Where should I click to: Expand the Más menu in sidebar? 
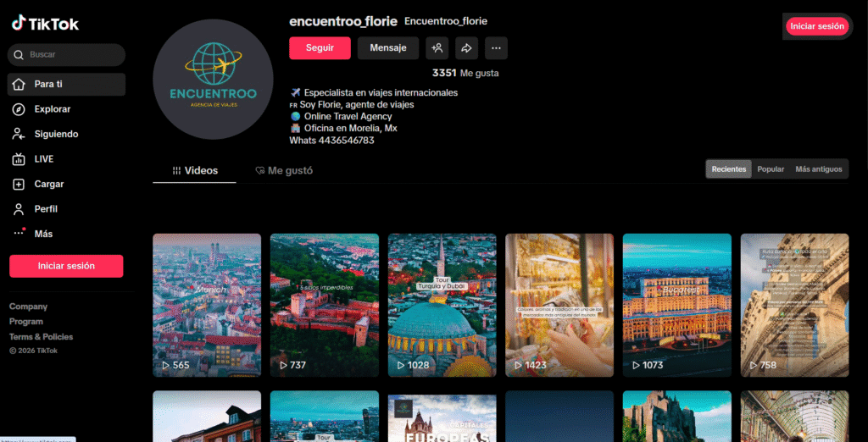point(43,234)
